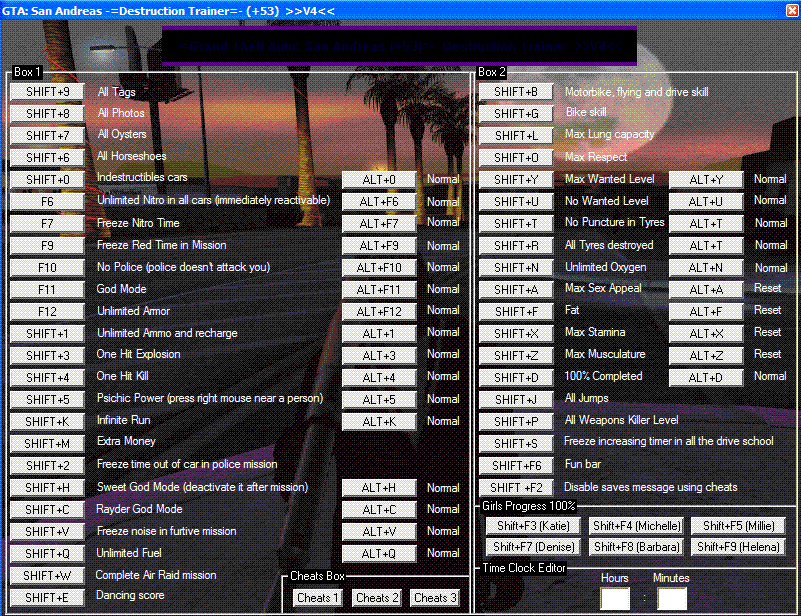Click the SHIFT+9 All Tags button
The image size is (801, 616).
coord(47,92)
